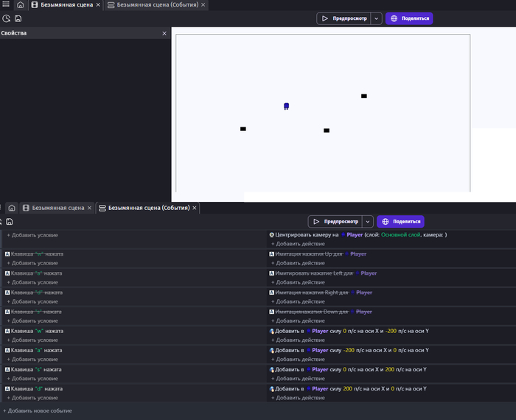
Task: Click the camera icon of the center camera action
Action: click(x=271, y=235)
